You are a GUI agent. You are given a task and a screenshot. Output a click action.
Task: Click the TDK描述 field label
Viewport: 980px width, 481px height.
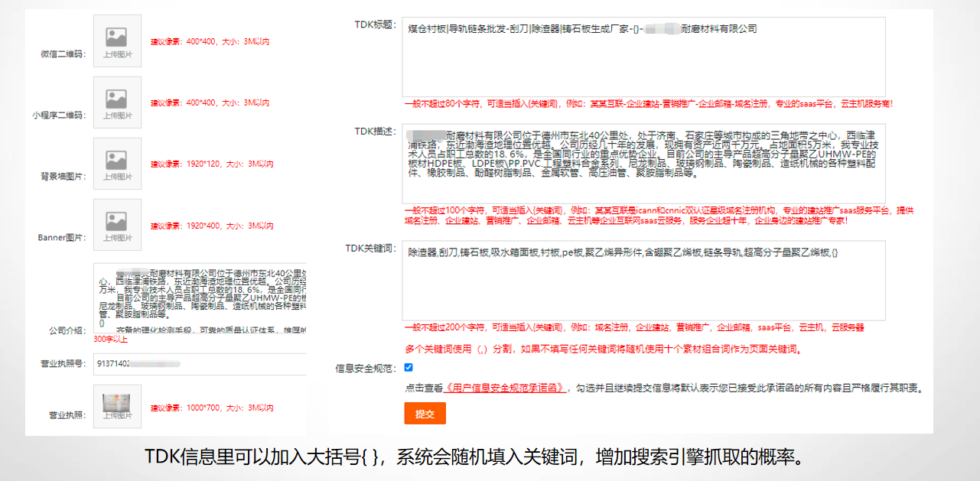tap(375, 131)
